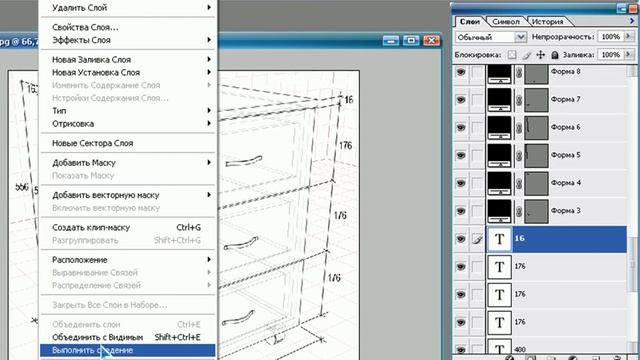Viewport: 640px width, 360px height.
Task: Hide the Форма 6 layer
Action: [x=461, y=127]
